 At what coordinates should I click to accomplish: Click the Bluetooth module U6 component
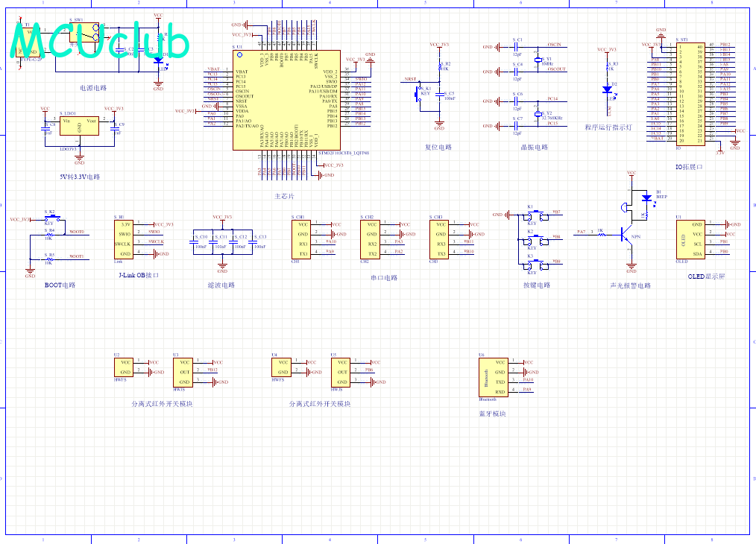click(494, 377)
